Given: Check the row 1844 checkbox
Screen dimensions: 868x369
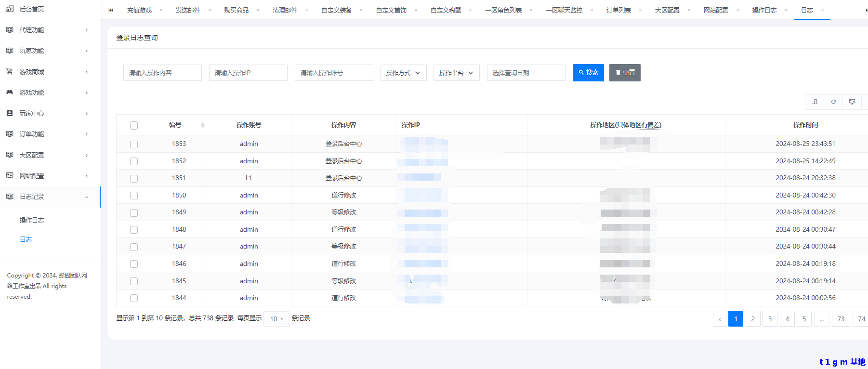Looking at the screenshot, I should 134,298.
